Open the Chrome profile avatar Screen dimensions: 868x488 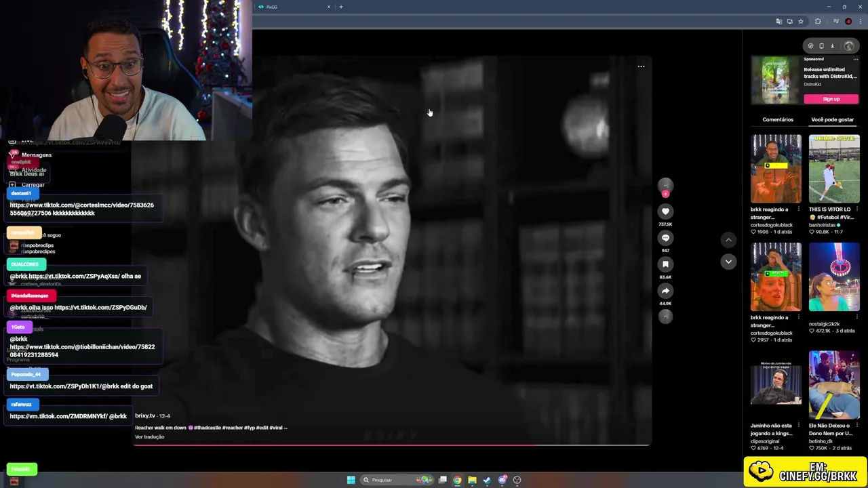tap(848, 22)
